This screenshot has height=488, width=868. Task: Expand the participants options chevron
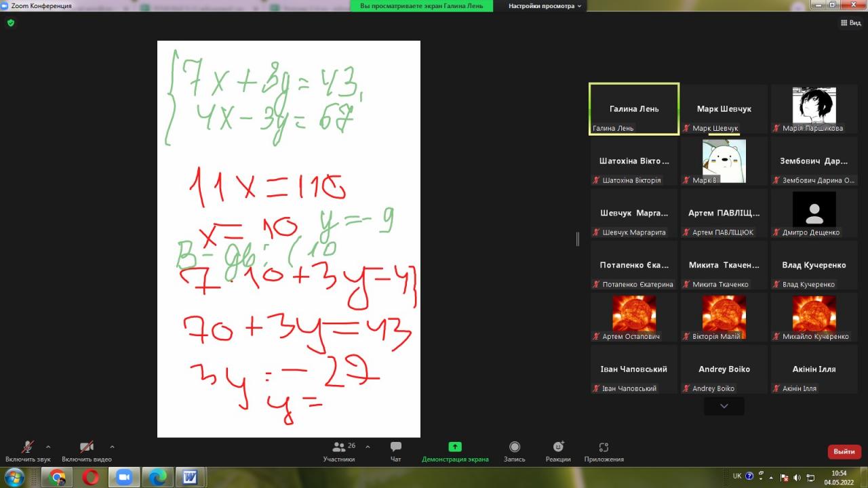(368, 447)
